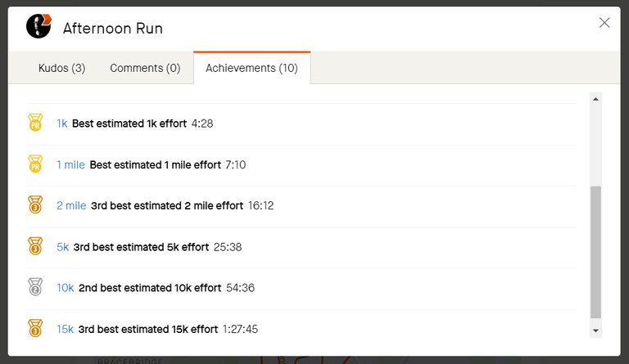Click the gold PR medal for 1k effort
Viewport: 629px width, 364px height.
pos(35,123)
